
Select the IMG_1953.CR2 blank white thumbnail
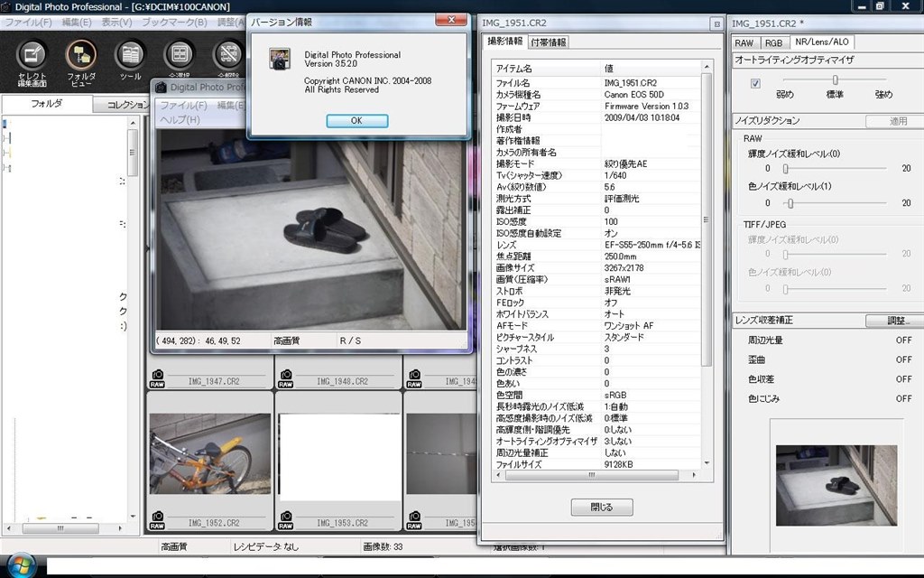(x=339, y=455)
